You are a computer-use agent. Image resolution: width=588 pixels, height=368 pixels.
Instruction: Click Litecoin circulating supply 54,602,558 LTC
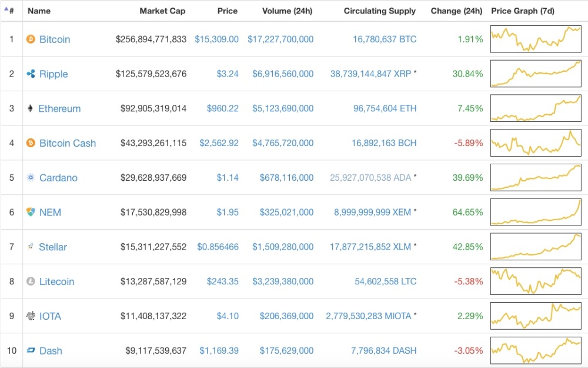click(x=385, y=281)
